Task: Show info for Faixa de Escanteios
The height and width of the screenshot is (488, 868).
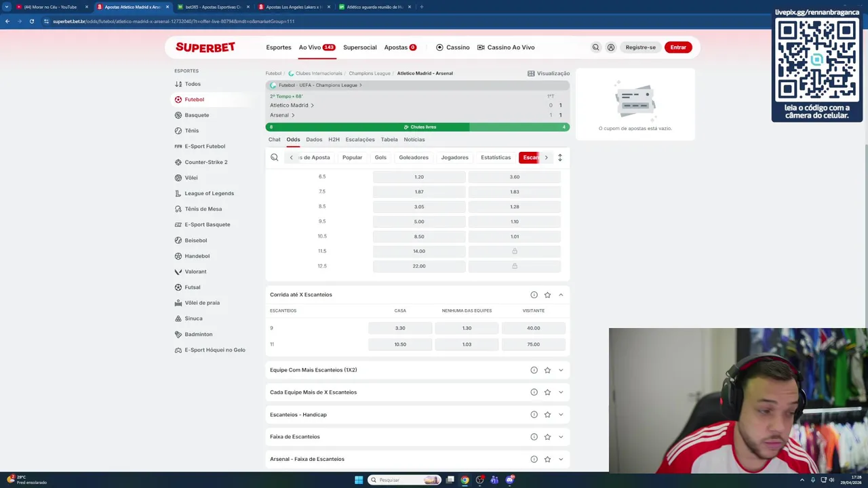Action: click(534, 437)
